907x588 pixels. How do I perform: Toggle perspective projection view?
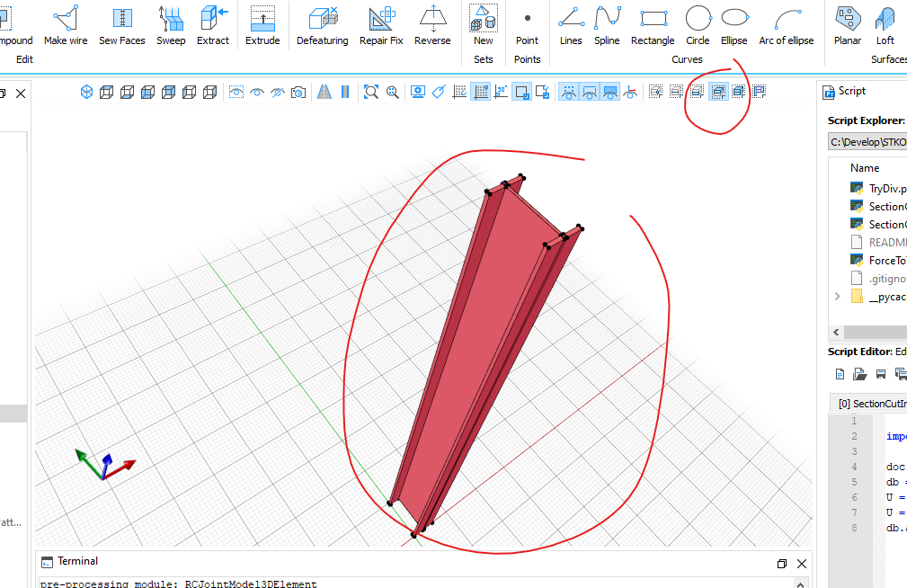point(325,92)
